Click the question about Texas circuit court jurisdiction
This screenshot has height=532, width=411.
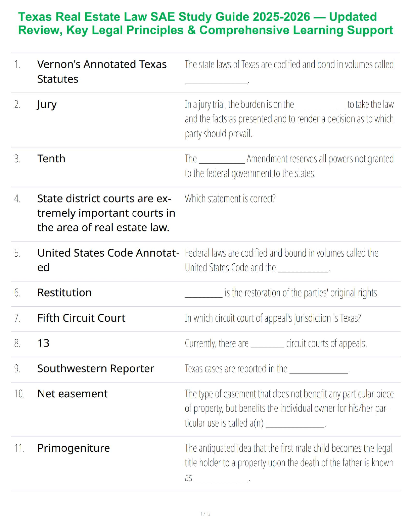click(273, 318)
